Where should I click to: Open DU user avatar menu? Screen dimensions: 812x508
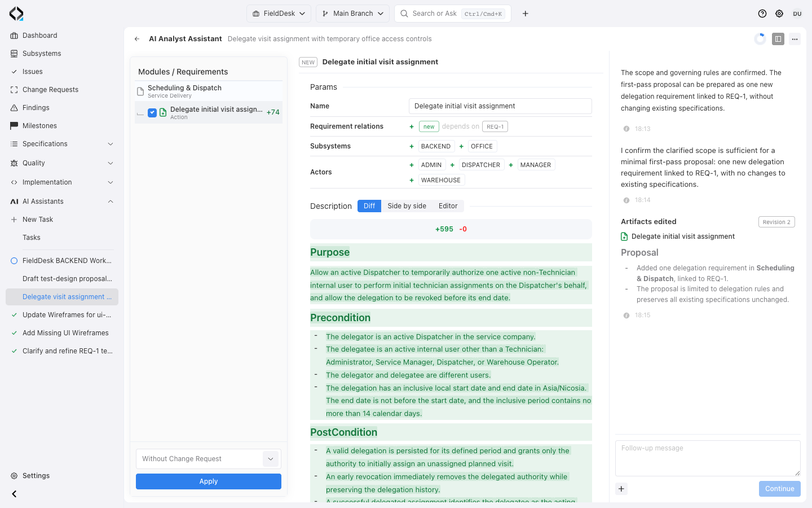[x=797, y=14]
